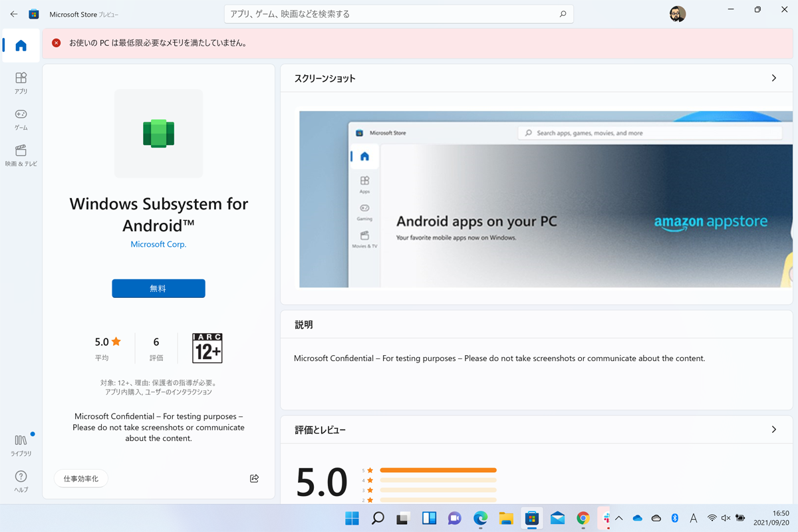Viewport: 798px width, 532px height.
Task: Click the magnifier search icon in the search box
Action: (563, 14)
